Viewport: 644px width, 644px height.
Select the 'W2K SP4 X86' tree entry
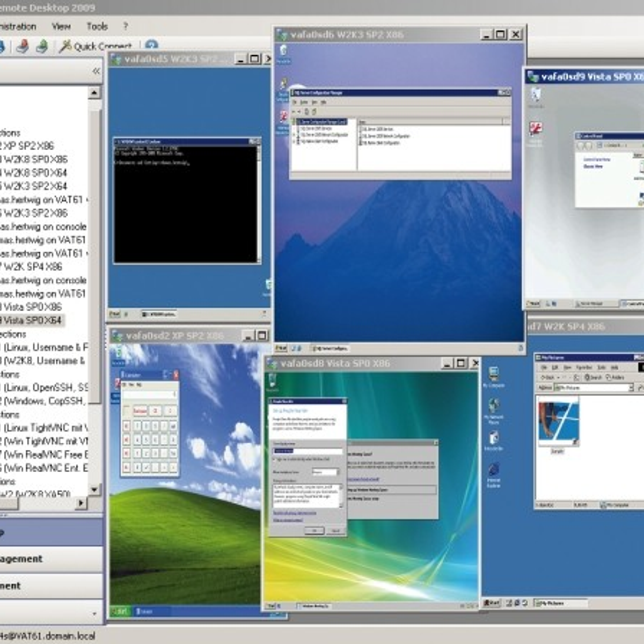[32, 267]
